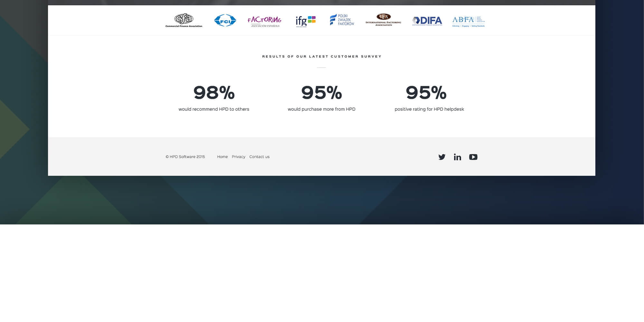Click the Twitter bird icon in footer
This screenshot has width=644, height=322.
pyautogui.click(x=442, y=157)
